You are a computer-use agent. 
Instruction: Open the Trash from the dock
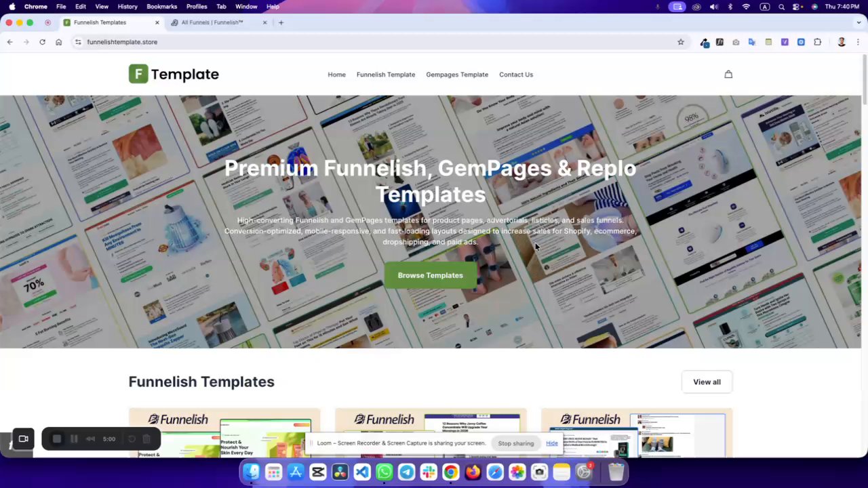pos(616,472)
